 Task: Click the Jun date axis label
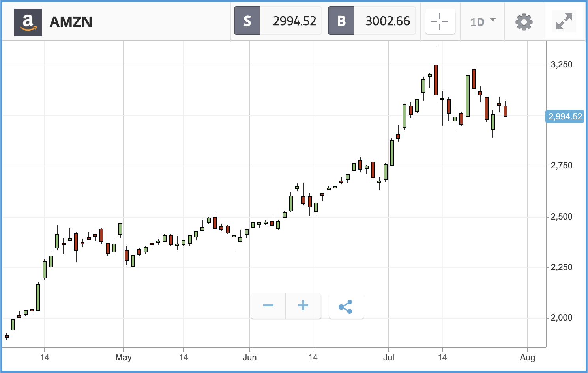(x=250, y=358)
